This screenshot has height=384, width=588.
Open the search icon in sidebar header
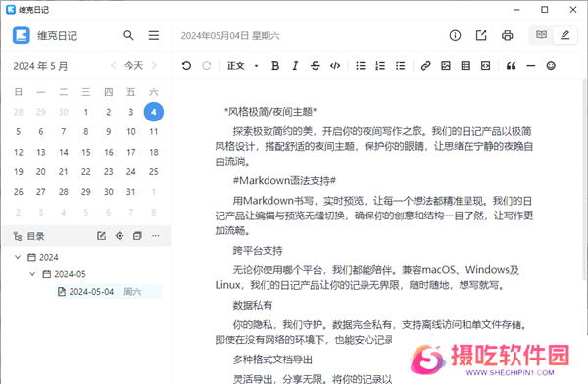(128, 35)
